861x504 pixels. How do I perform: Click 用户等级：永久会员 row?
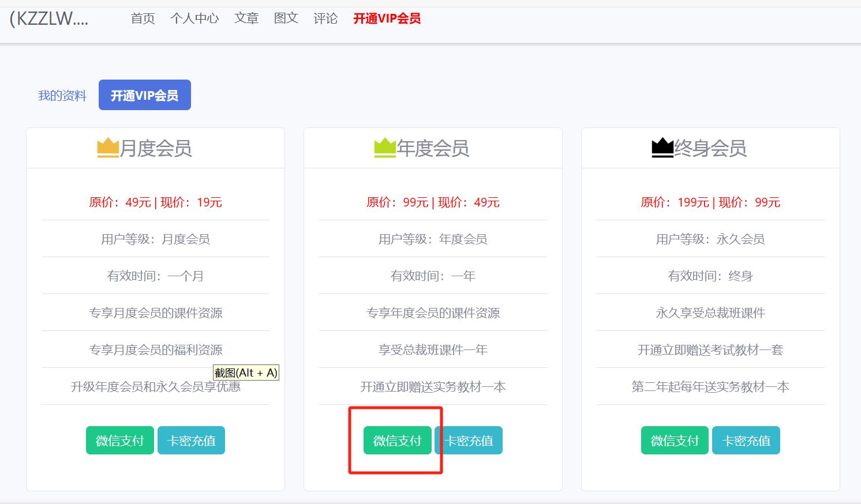pyautogui.click(x=710, y=239)
